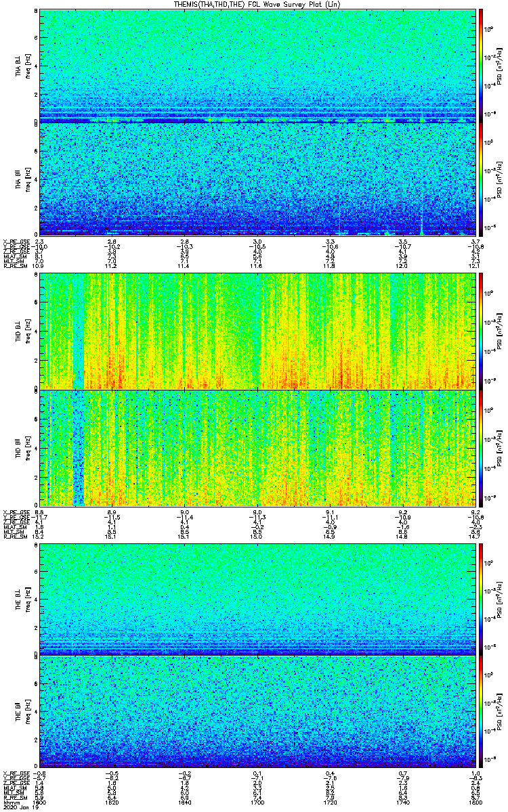Image resolution: width=508 pixels, height=812 pixels.
Task: Select the THA B-perpendicular spectrogram panel
Action: point(257,65)
